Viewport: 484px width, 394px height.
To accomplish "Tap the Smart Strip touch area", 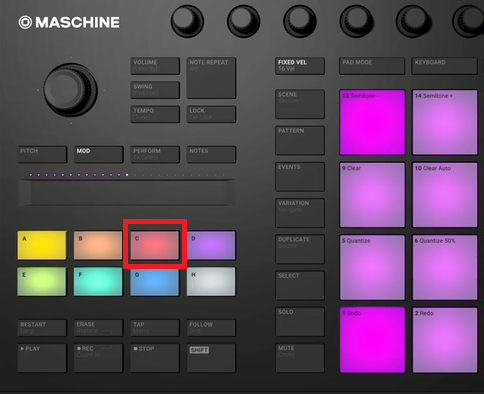I will [x=127, y=193].
